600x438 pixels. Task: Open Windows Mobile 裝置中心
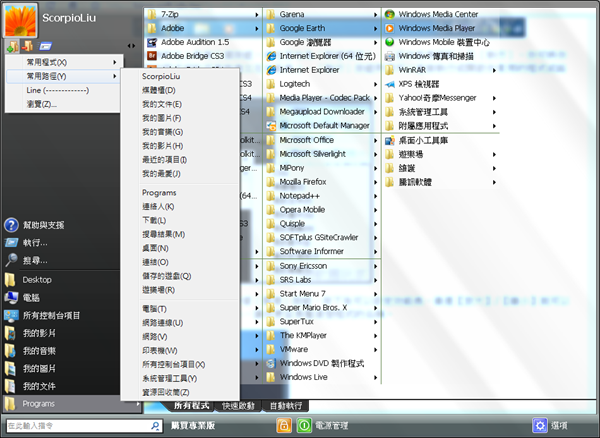coord(437,42)
